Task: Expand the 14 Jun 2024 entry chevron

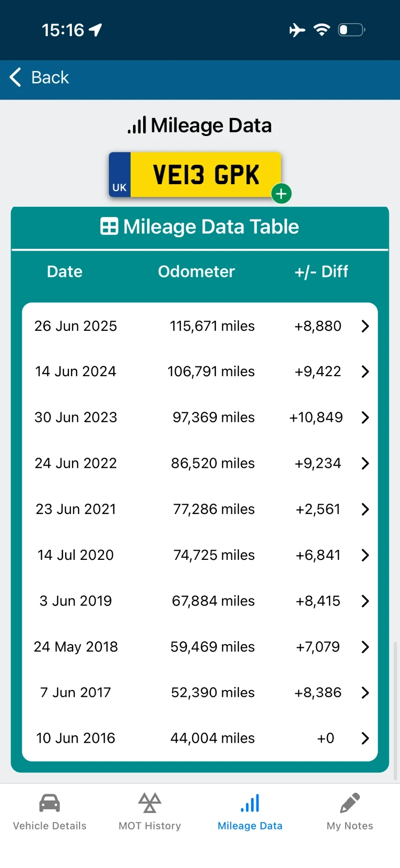Action: coord(365,372)
